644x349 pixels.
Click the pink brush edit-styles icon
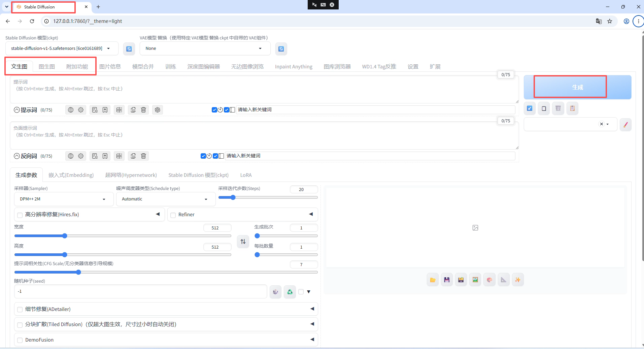pos(625,125)
